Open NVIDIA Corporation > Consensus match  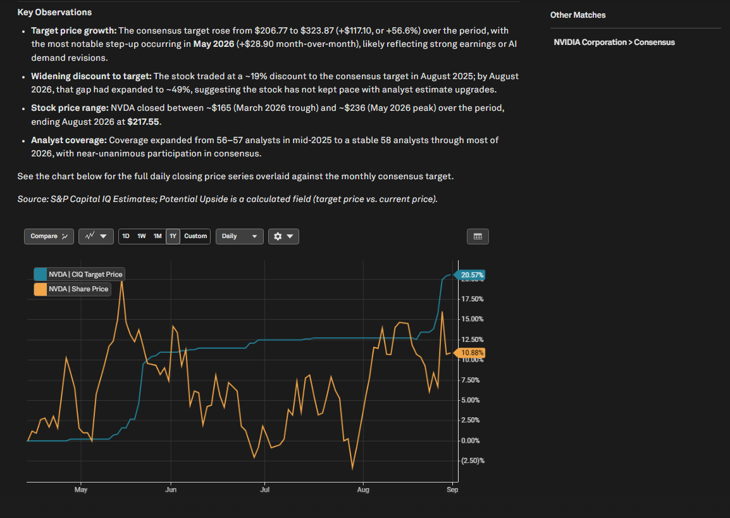[x=614, y=42]
